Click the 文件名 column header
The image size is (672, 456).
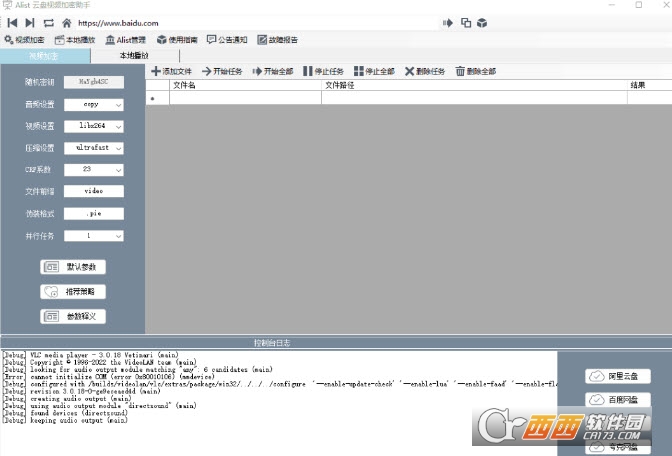245,85
